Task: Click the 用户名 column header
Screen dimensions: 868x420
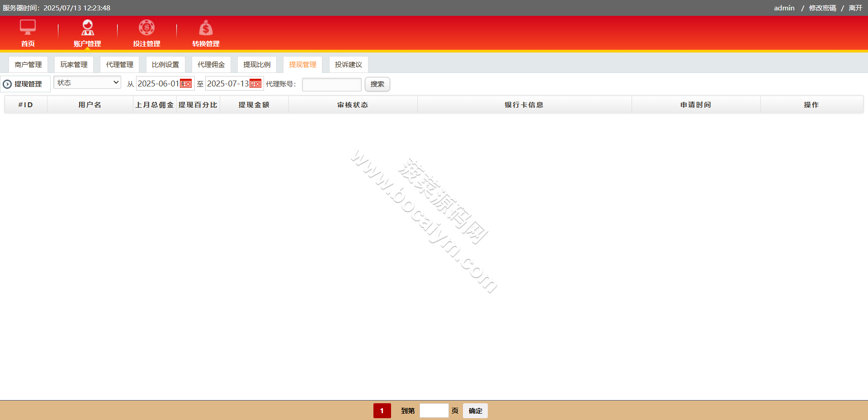Action: click(90, 105)
